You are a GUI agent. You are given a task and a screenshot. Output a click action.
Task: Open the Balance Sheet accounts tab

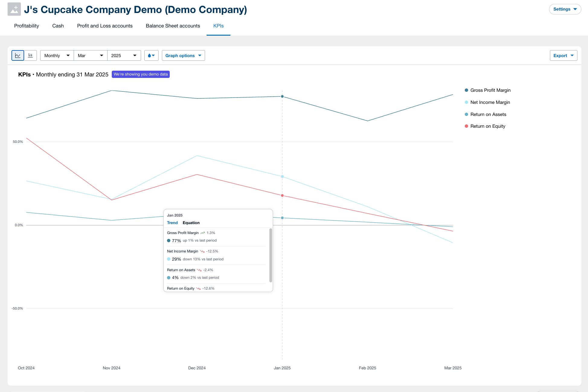coord(173,26)
